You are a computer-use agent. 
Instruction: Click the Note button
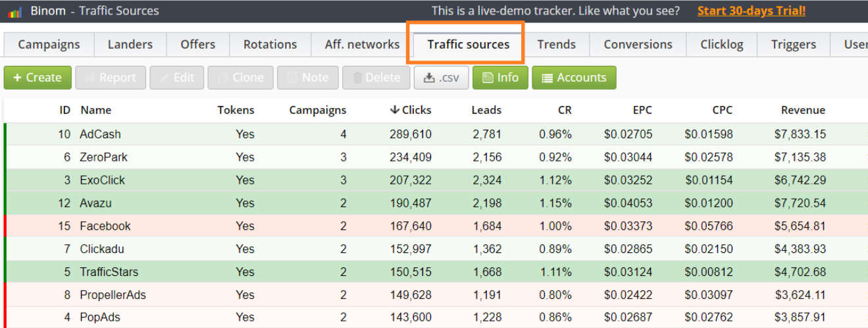pos(307,77)
